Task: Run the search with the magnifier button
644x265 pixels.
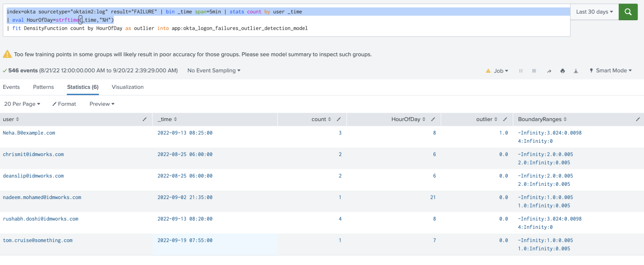Action: (x=628, y=12)
